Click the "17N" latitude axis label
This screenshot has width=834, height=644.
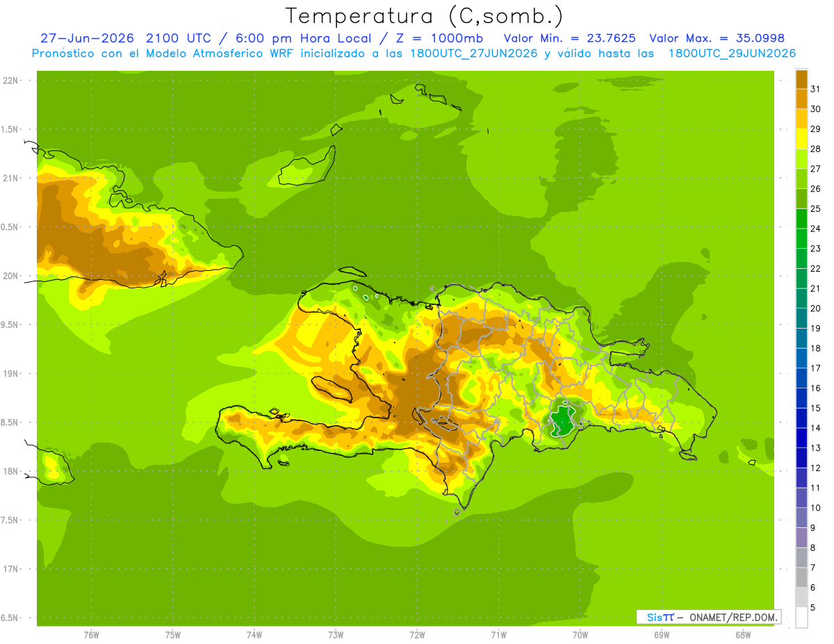point(10,569)
